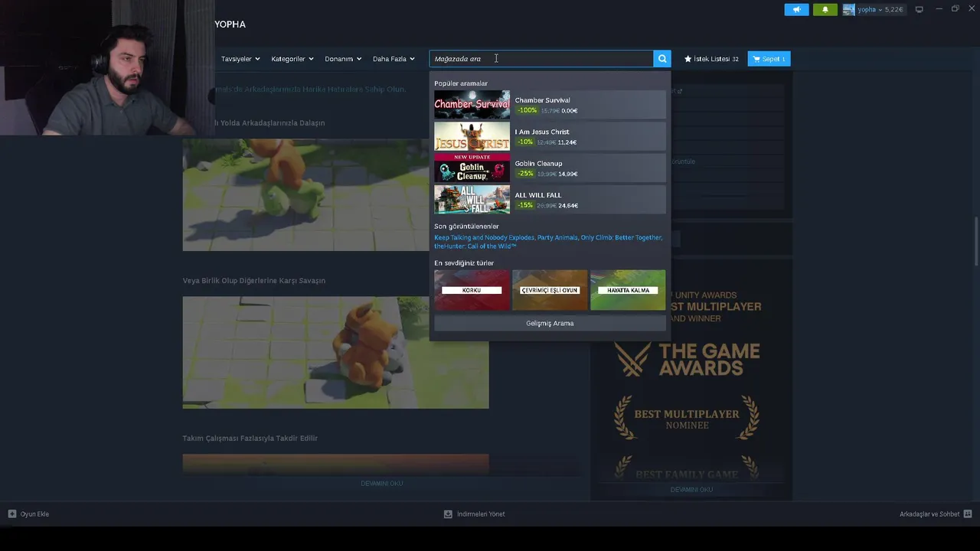980x551 pixels.
Task: Click 'Takım Çalışması Fazlasıyla Takdir Edilir' heading
Action: click(250, 439)
